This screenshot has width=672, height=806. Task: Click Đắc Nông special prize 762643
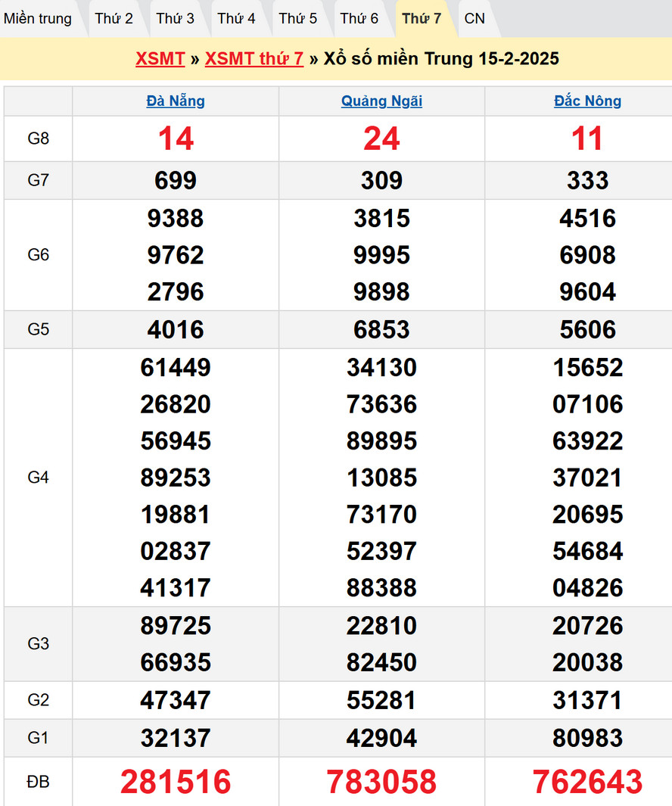tap(587, 782)
